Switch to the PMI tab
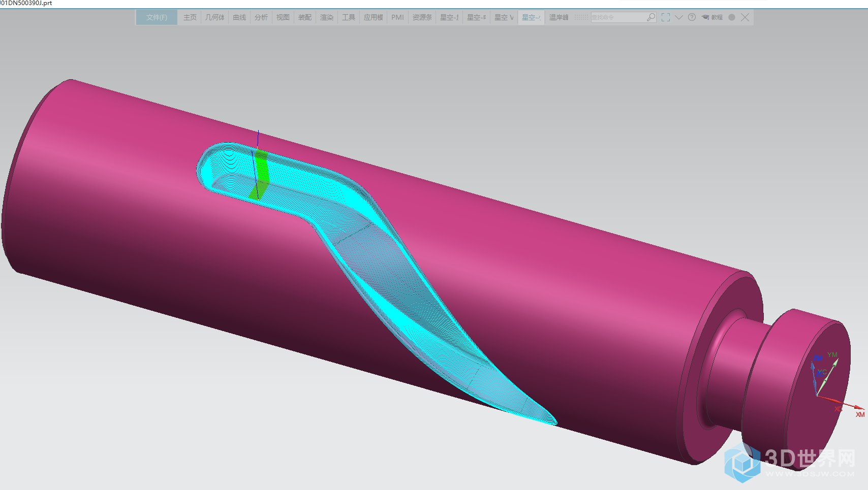Image resolution: width=868 pixels, height=490 pixels. [x=397, y=17]
